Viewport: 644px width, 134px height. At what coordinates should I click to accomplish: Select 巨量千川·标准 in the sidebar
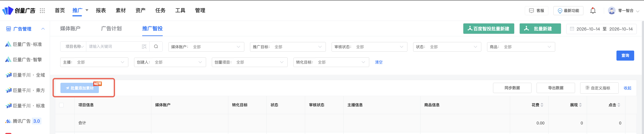point(25,106)
